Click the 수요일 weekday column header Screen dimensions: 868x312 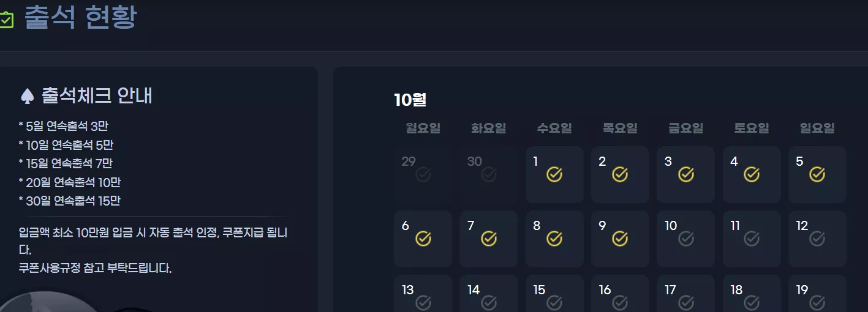coord(554,128)
